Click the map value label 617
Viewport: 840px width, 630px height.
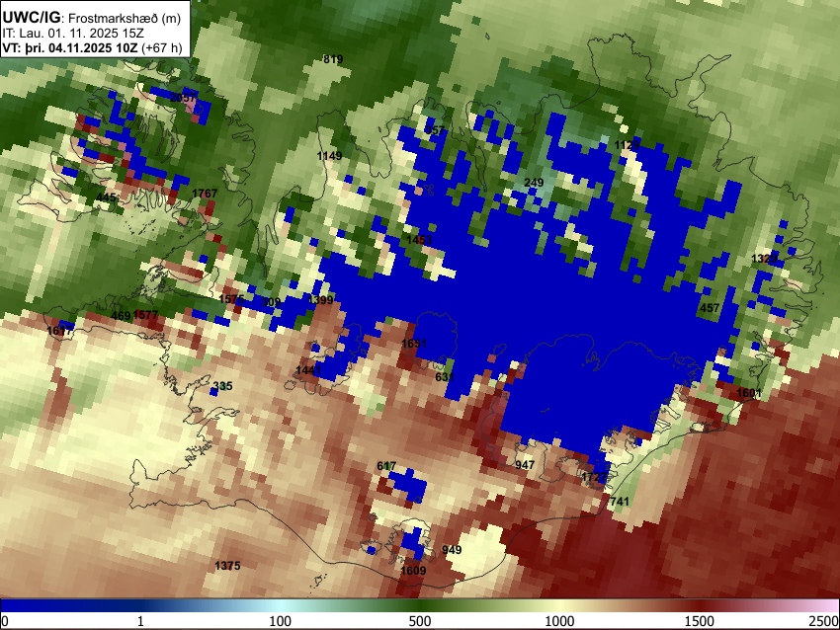[x=386, y=466]
